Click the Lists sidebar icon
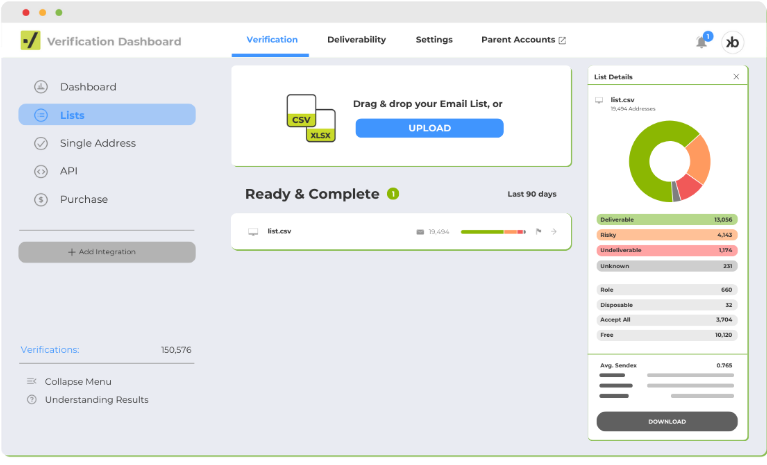767x465 pixels. (41, 115)
